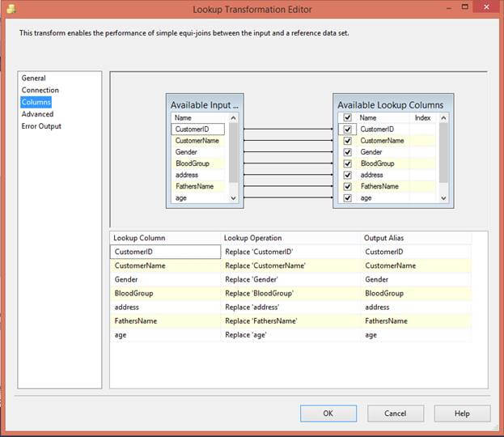The width and height of the screenshot is (504, 437).
Task: Click the BloodGroup Lookup Column cell
Action: point(166,293)
